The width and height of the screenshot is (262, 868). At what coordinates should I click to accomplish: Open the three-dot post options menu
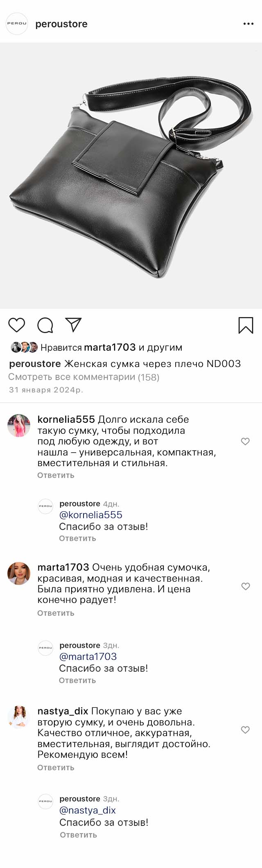(248, 24)
